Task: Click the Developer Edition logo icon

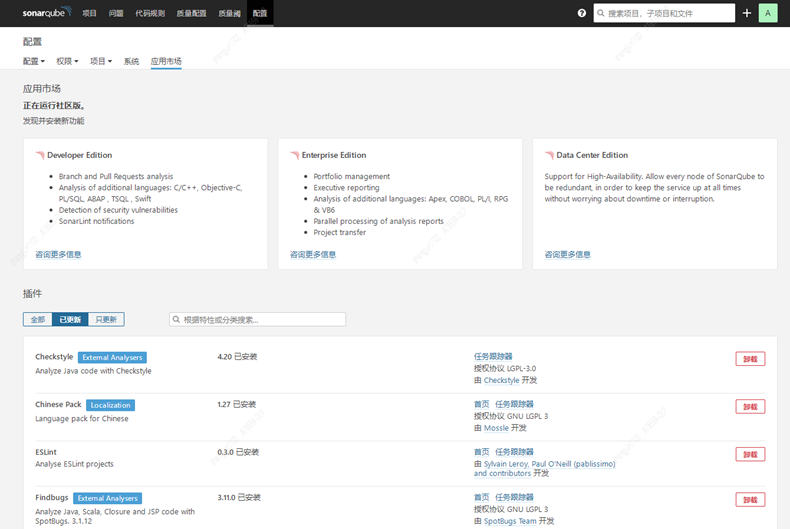Action: (40, 155)
